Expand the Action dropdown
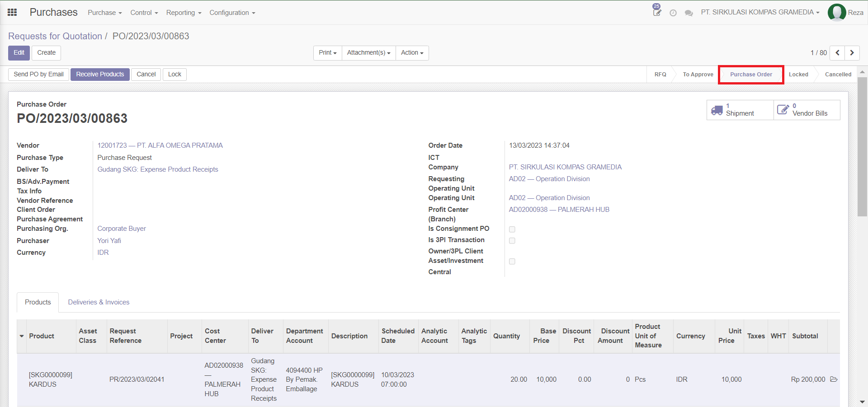Image resolution: width=868 pixels, height=407 pixels. (412, 53)
